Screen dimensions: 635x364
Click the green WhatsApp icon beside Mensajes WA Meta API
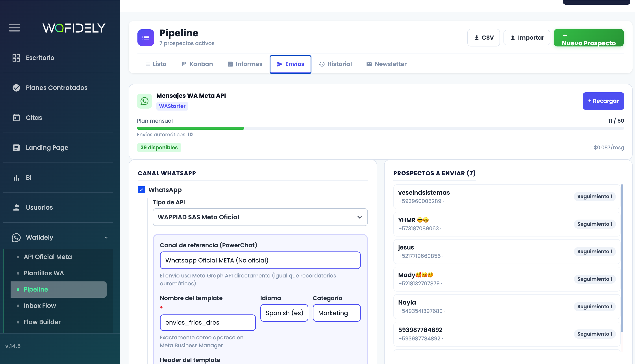click(144, 101)
